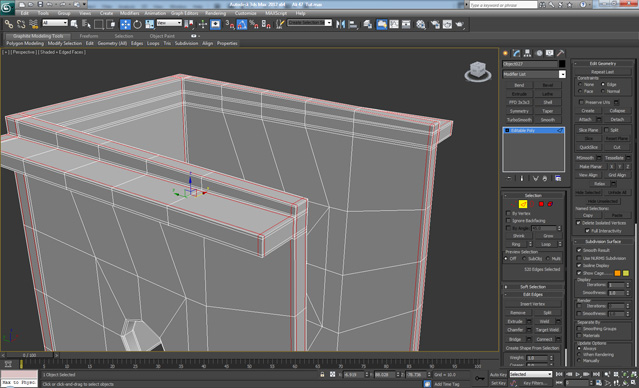Select Editable Poly in the modifier stack
The width and height of the screenshot is (639, 388).
pos(533,130)
